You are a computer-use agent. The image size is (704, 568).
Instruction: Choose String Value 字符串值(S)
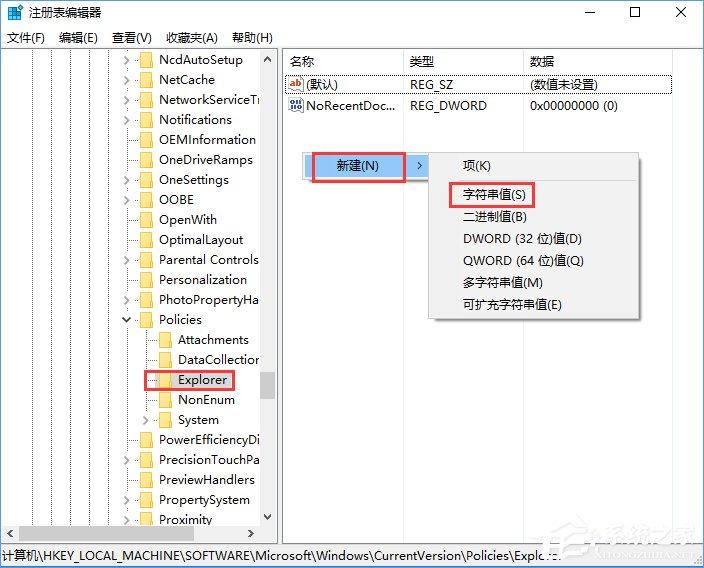pos(494,194)
